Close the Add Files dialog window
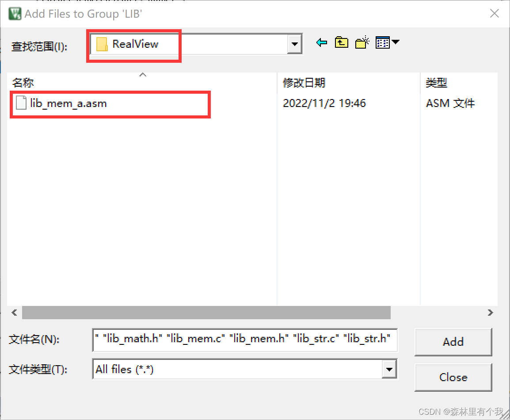 (x=495, y=14)
